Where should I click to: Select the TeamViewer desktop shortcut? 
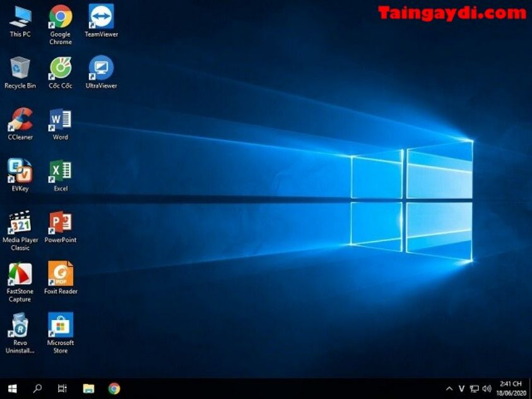pyautogui.click(x=101, y=21)
